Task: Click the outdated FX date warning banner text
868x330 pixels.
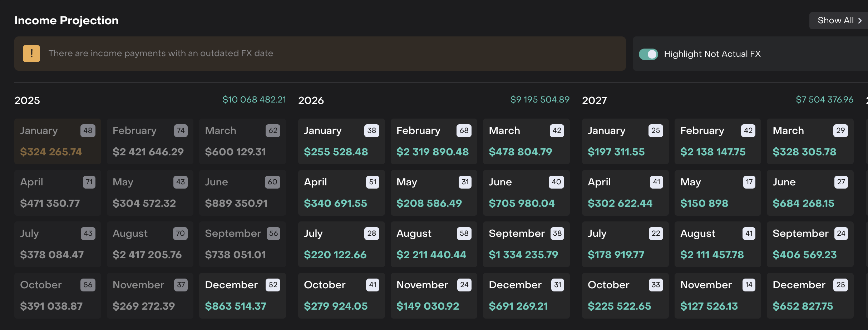Action: [161, 53]
